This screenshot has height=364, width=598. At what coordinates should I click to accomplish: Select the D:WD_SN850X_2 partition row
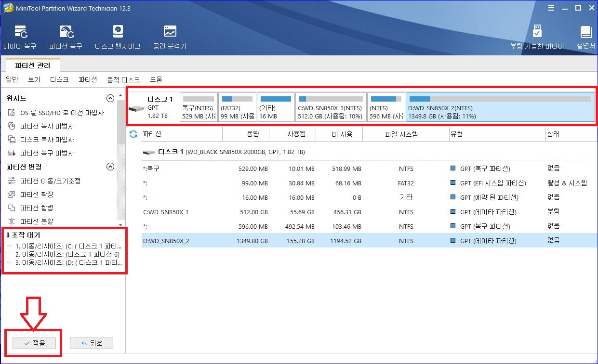click(x=369, y=241)
